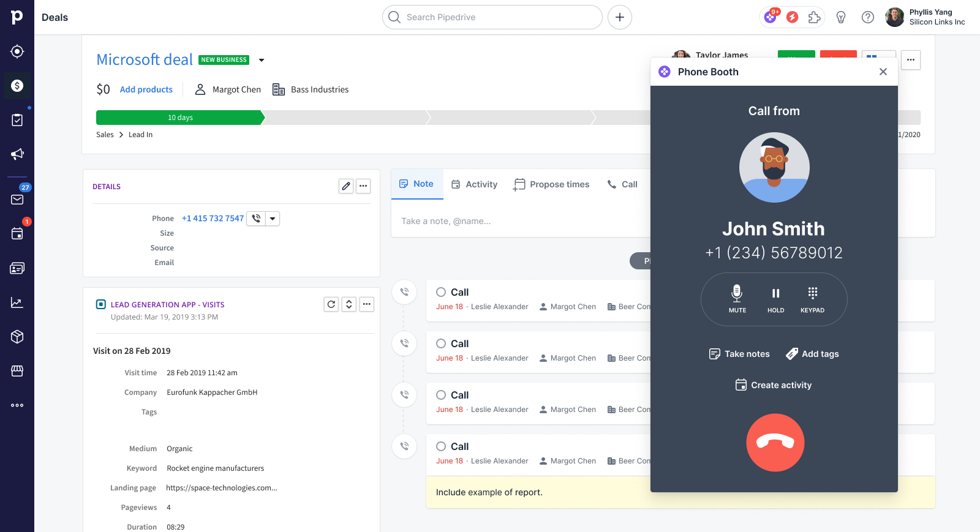Open the Phyllis Yang account menu
The image size is (980, 532).
(925, 17)
